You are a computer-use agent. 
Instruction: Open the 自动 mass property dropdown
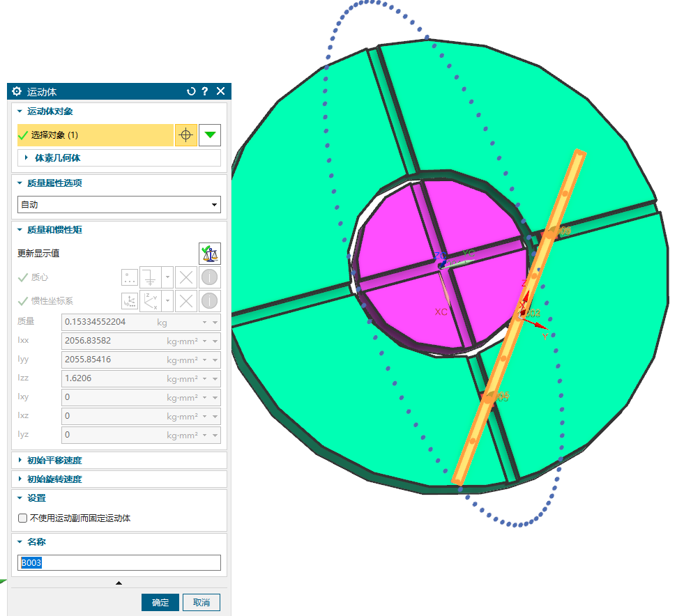pos(119,205)
